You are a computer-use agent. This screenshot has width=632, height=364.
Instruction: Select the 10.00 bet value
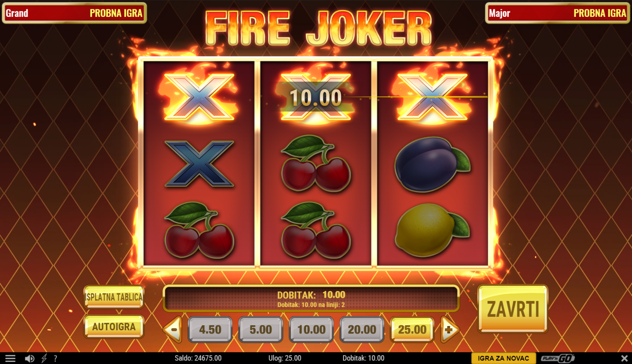click(311, 329)
